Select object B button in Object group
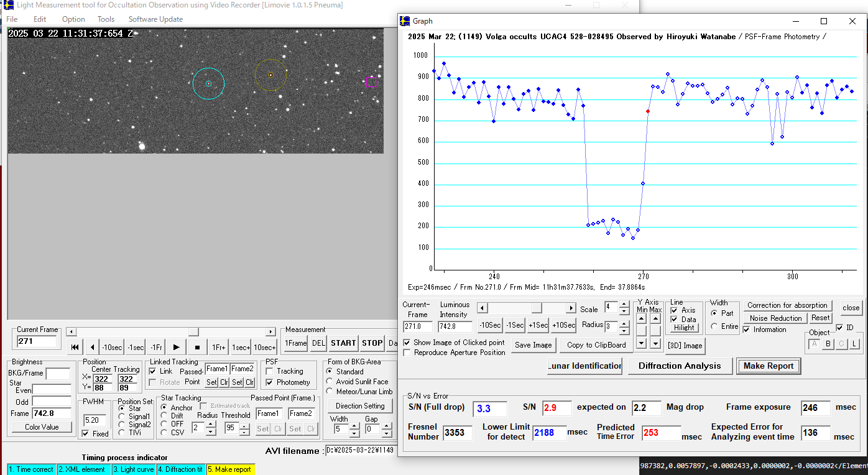This screenshot has width=868, height=475. coord(828,344)
